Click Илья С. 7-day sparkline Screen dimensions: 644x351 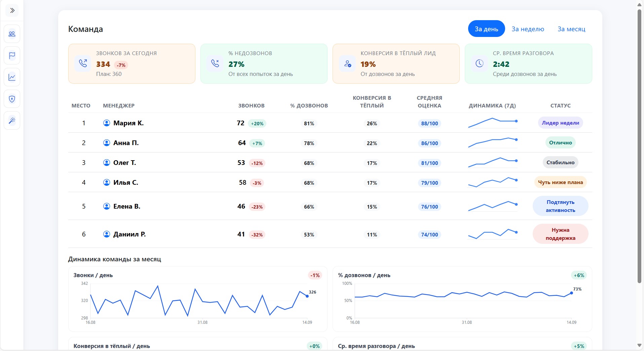(493, 182)
